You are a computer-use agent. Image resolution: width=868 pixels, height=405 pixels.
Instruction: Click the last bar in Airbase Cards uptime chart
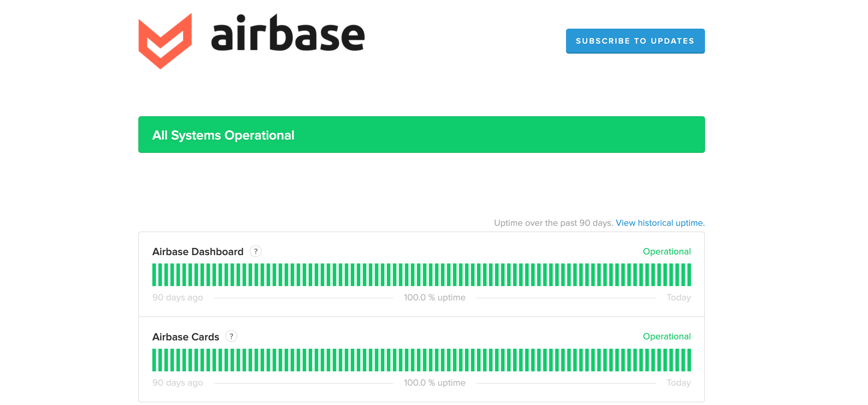(689, 360)
